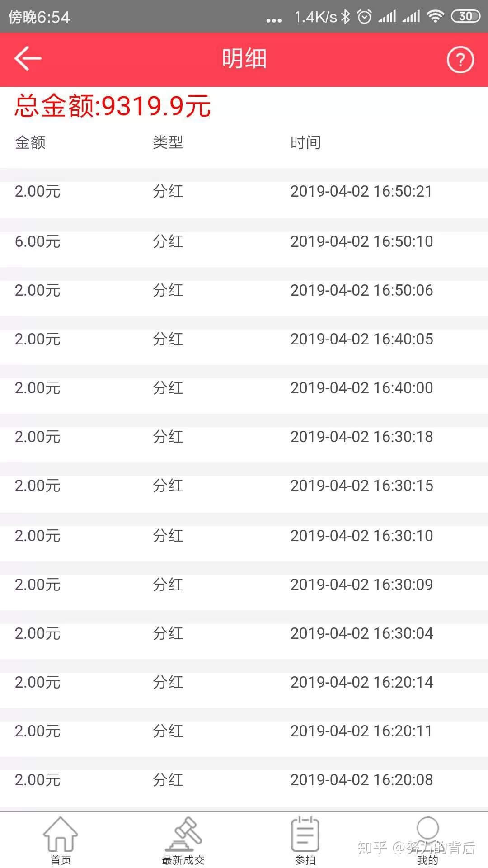Image resolution: width=488 pixels, height=868 pixels.
Task: Tap the Bluetooth status bar icon
Action: coord(346,17)
